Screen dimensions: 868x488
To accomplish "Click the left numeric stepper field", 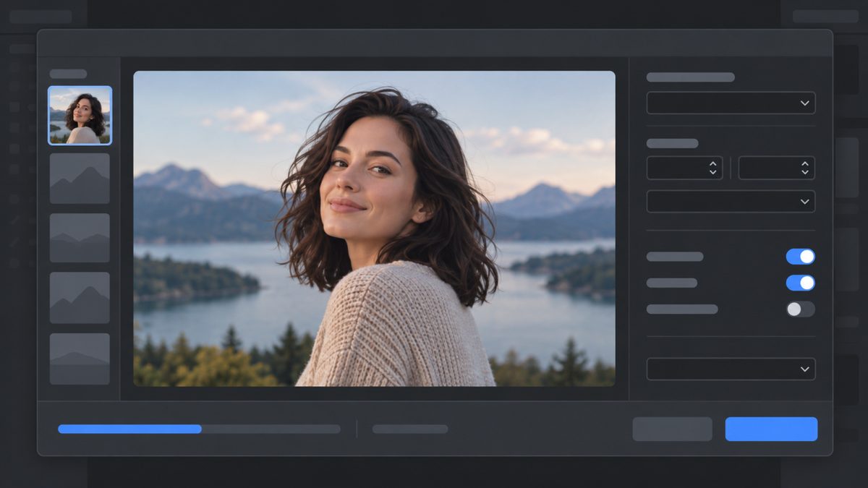I will (684, 168).
